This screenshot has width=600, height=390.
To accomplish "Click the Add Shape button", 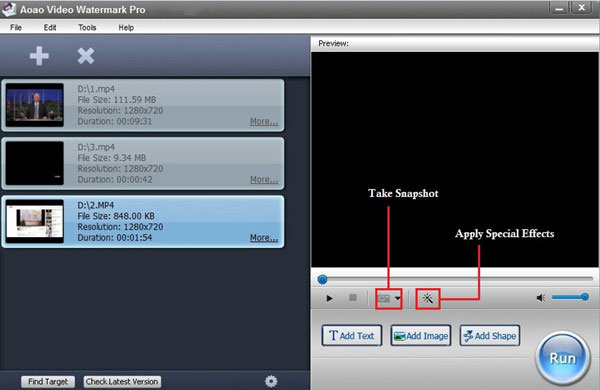I will tap(489, 336).
